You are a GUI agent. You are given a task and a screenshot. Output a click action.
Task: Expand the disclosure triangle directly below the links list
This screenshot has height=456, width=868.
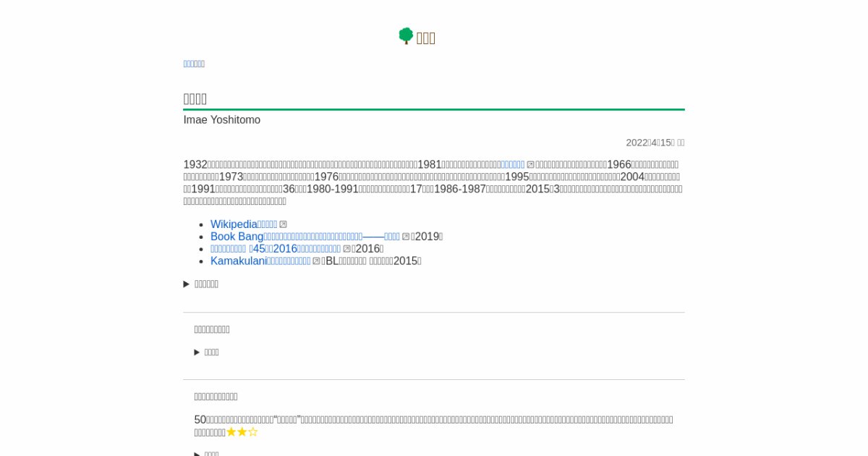click(x=187, y=284)
